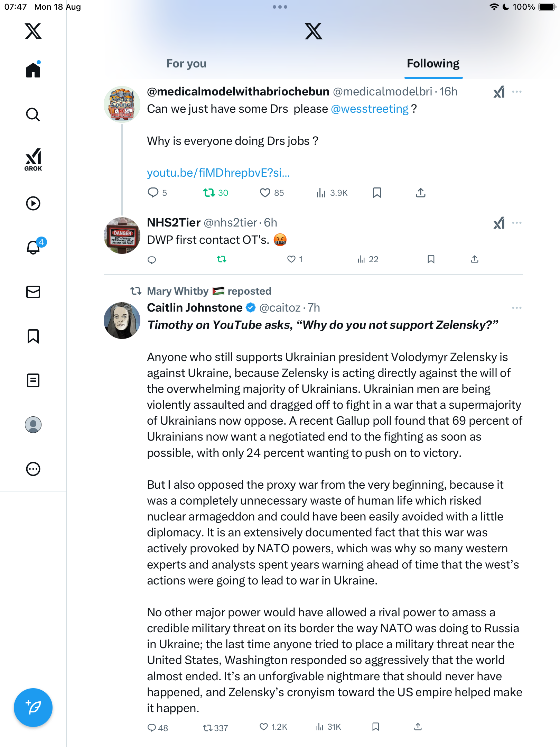Image resolution: width=560 pixels, height=747 pixels.
Task: Open direct messages envelope
Action: click(x=33, y=292)
